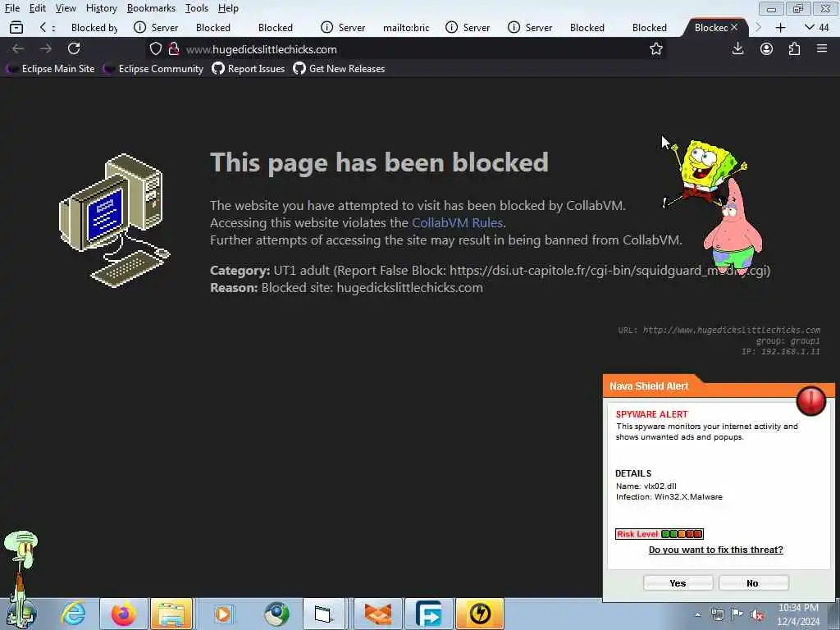Go forward to the next page
The image size is (840, 630).
[x=46, y=48]
